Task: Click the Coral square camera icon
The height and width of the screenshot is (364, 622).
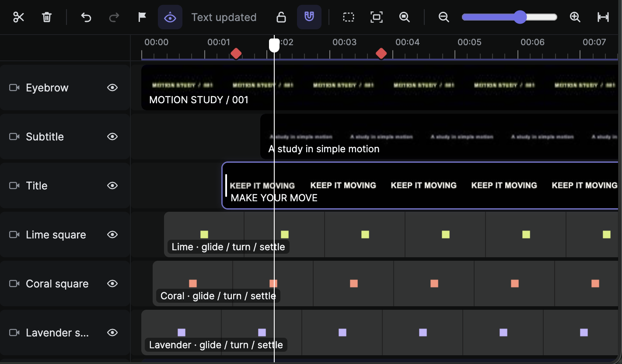Action: (x=14, y=283)
